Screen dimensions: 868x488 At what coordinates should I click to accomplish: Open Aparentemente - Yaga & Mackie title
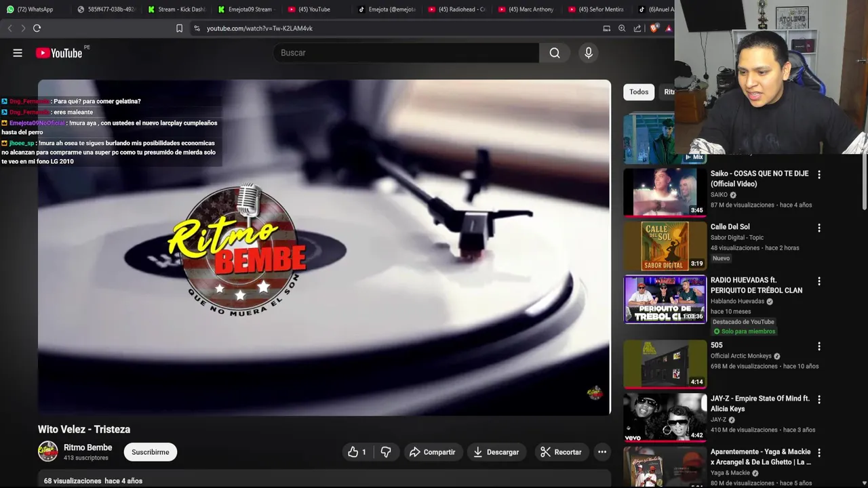(x=760, y=457)
